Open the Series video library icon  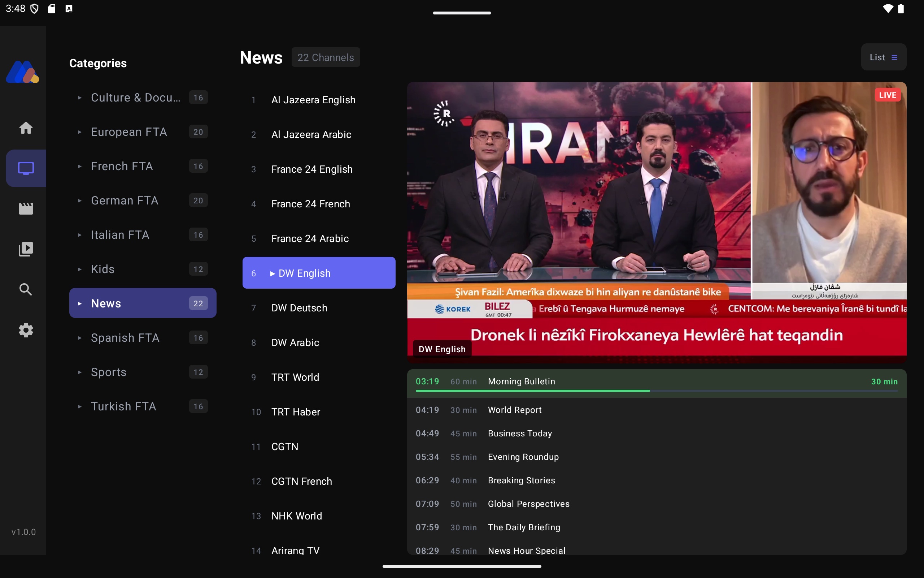26,249
